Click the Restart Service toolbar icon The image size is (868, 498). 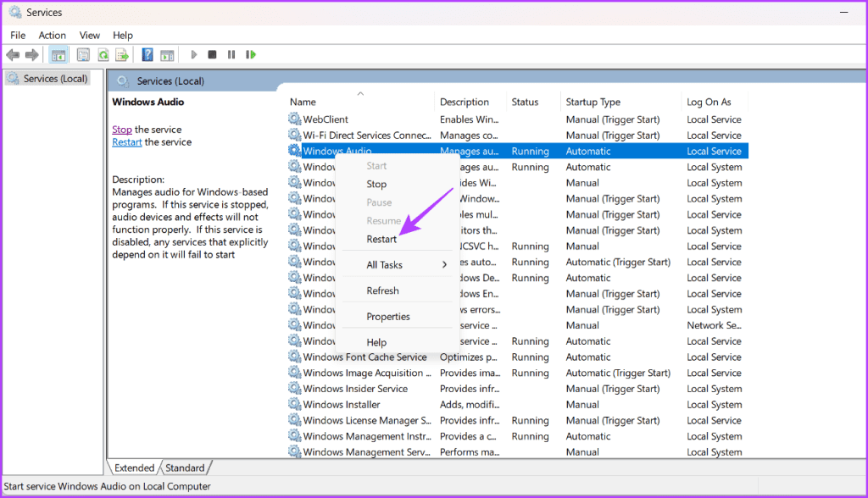coord(251,55)
